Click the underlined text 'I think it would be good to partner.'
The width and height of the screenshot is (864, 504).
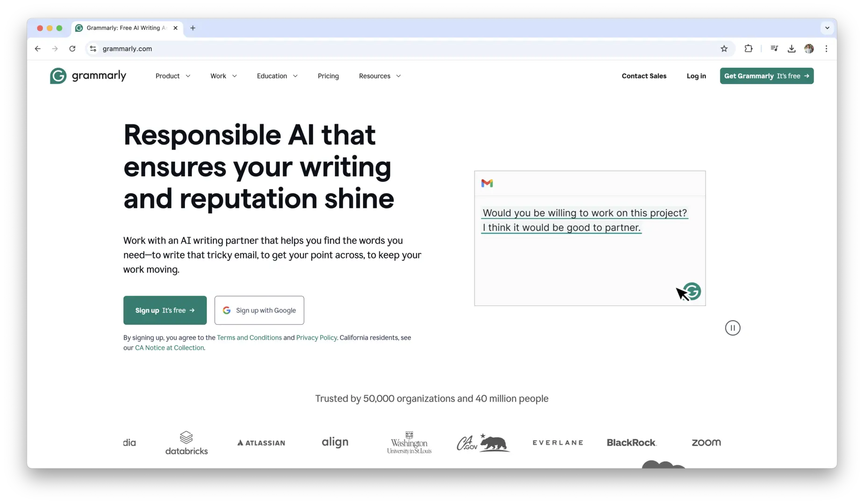(x=561, y=227)
